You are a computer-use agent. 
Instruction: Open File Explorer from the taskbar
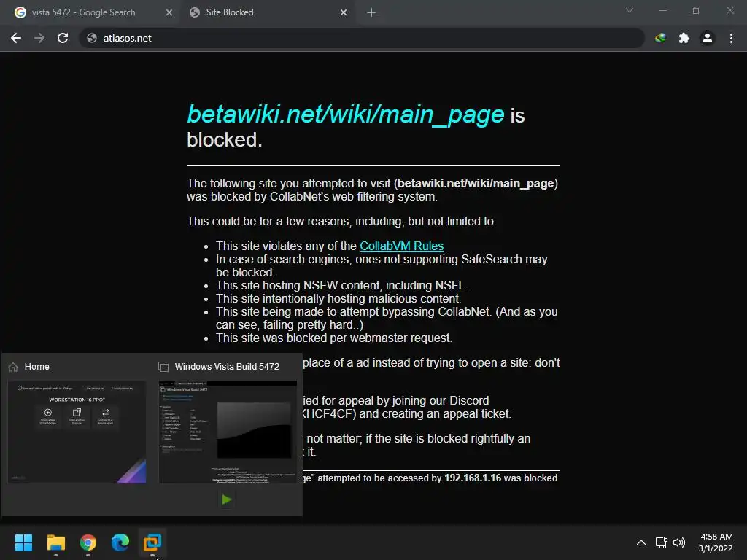(55, 542)
